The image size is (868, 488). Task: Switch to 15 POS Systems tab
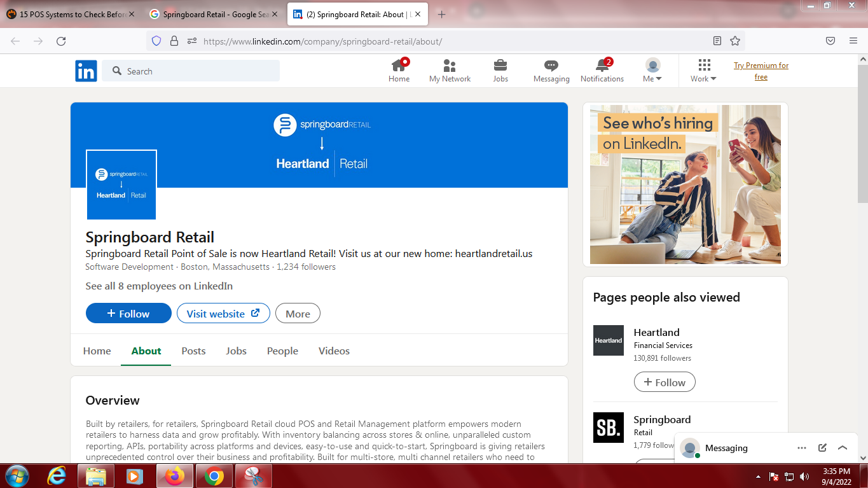point(70,14)
